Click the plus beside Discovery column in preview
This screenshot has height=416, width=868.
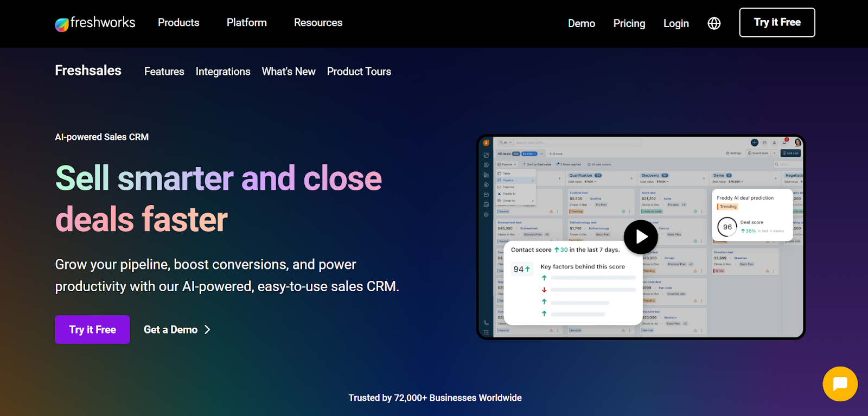click(704, 178)
